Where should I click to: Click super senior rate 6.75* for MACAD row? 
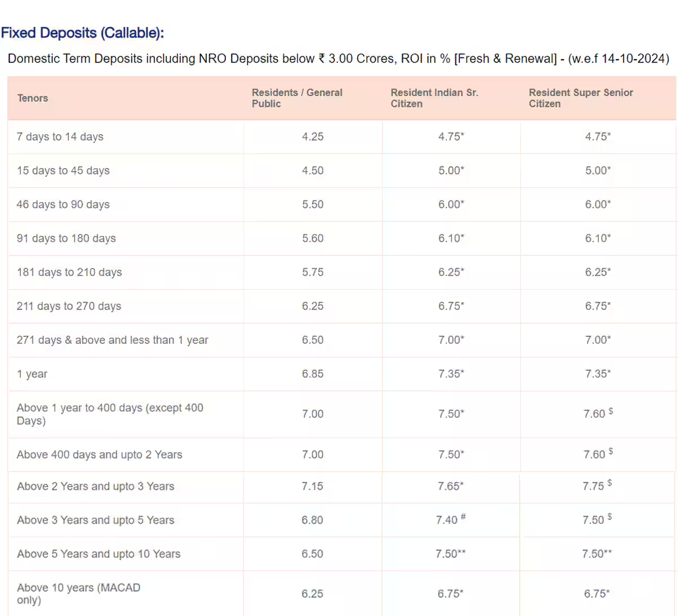coord(597,593)
